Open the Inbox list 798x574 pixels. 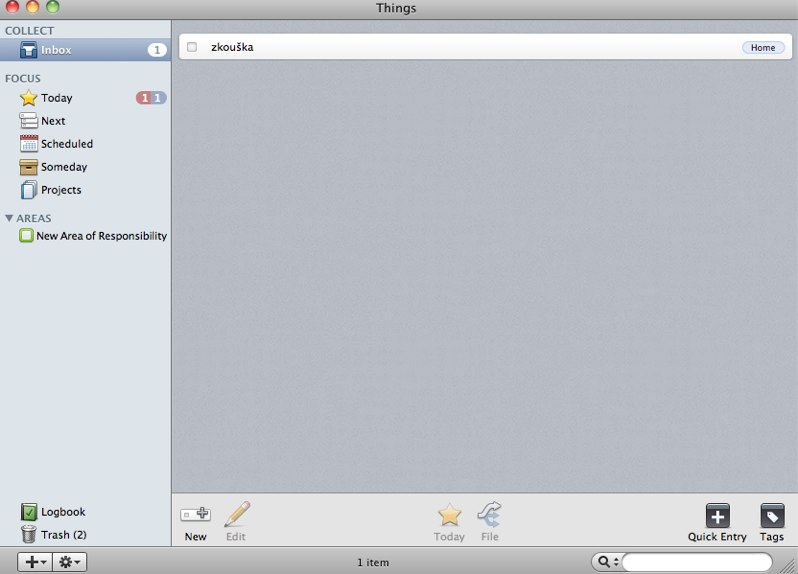(x=86, y=50)
